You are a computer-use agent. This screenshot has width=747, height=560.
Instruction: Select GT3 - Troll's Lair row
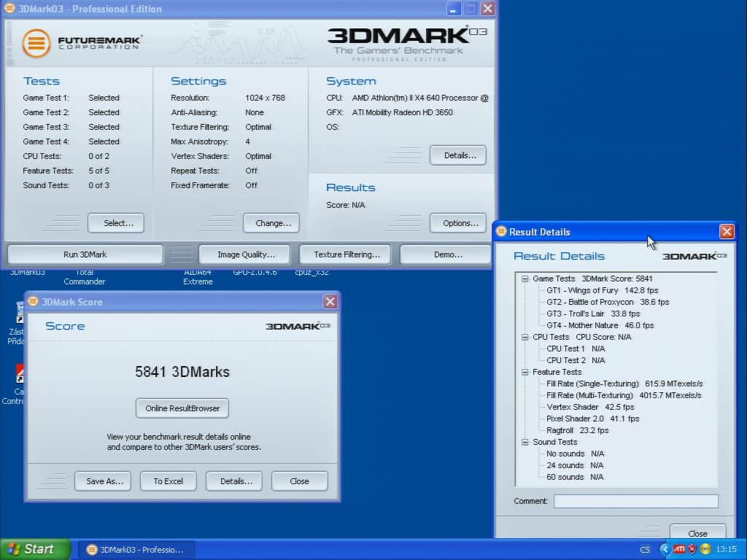593,314
